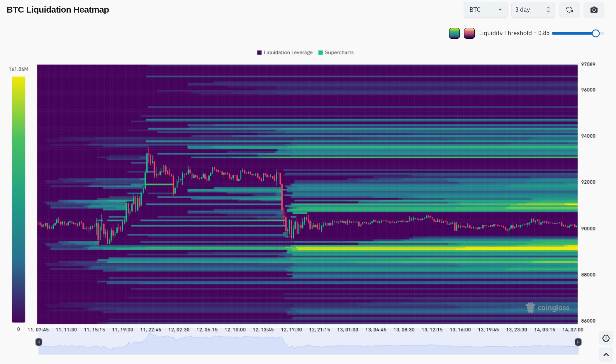Image resolution: width=616 pixels, height=364 pixels.
Task: Click the refresh chart icon
Action: click(x=569, y=10)
